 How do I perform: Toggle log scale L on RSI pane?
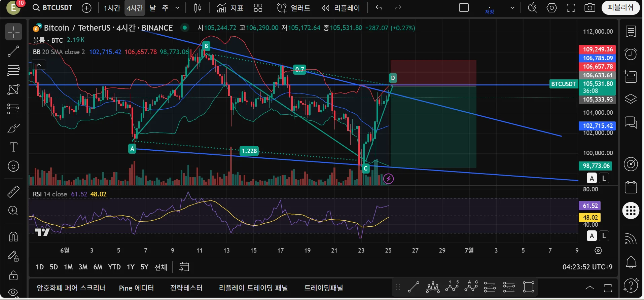tap(604, 236)
